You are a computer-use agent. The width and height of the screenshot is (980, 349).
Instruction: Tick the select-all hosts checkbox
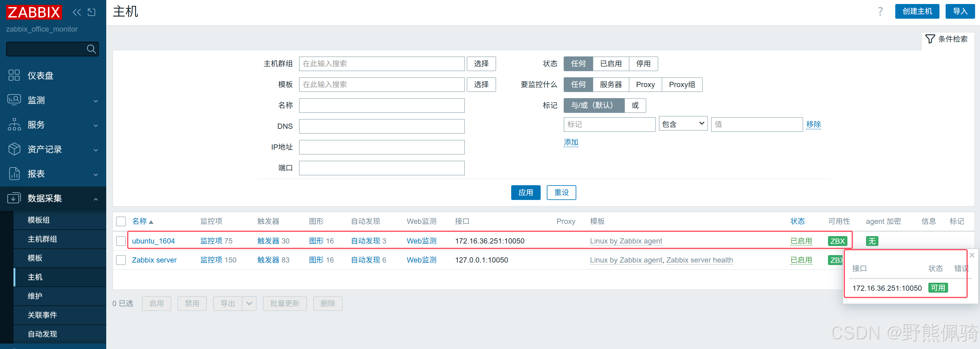(x=121, y=221)
